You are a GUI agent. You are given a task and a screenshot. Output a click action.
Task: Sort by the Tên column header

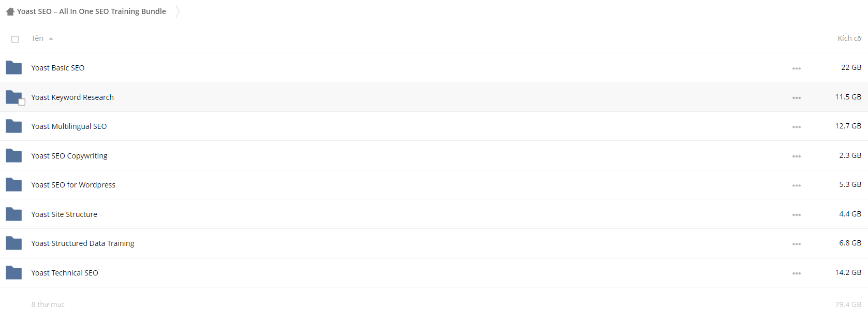37,38
